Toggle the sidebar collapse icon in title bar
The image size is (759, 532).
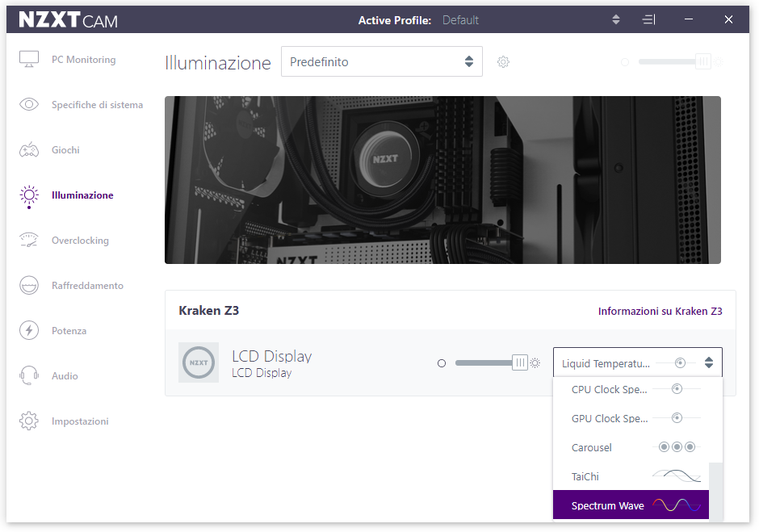pyautogui.click(x=648, y=19)
